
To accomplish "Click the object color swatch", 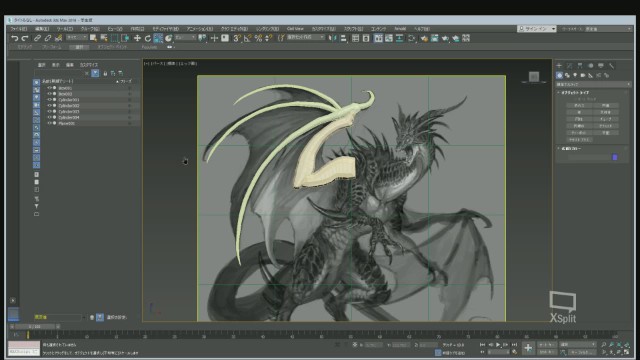I will point(615,157).
